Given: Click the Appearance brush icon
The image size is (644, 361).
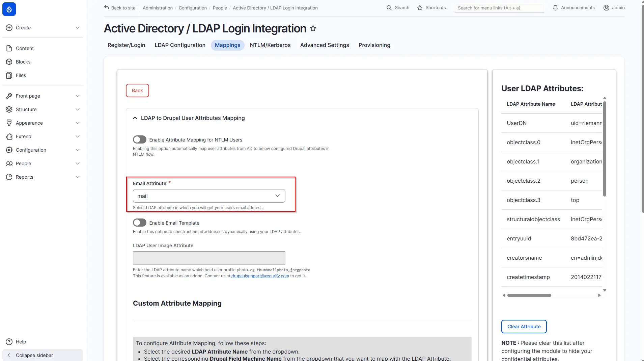Looking at the screenshot, I should point(9,123).
